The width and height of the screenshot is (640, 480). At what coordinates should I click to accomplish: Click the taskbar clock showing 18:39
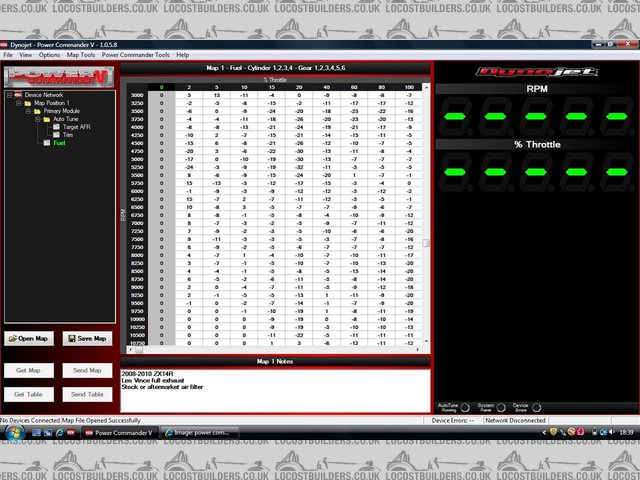tap(626, 432)
